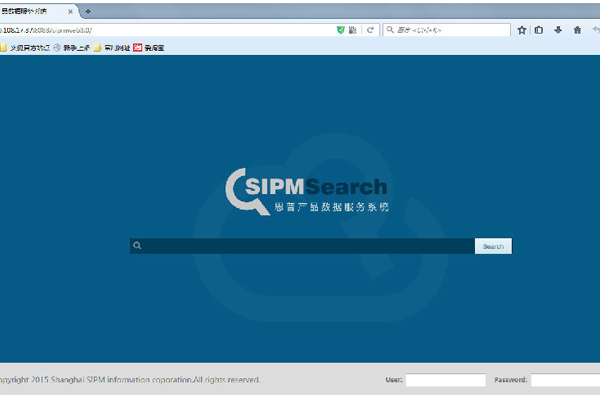Click the back arrow icon at toolbar edge
The height and width of the screenshot is (400, 600).
tap(596, 30)
